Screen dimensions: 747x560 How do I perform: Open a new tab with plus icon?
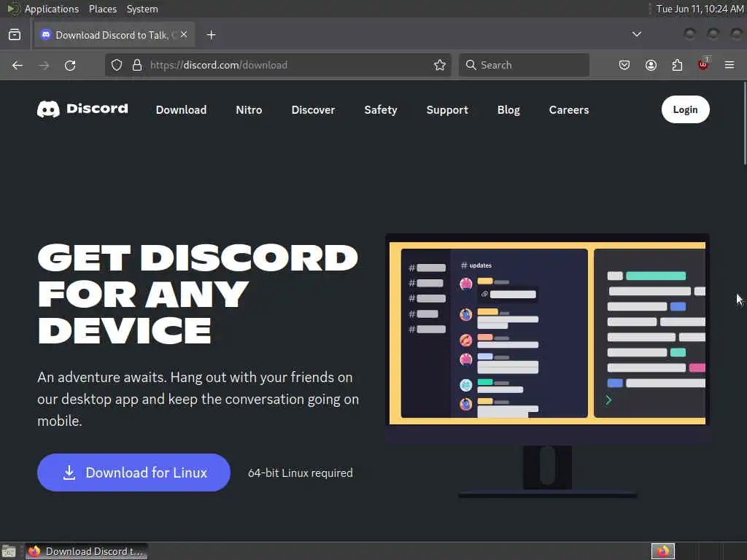(x=211, y=35)
